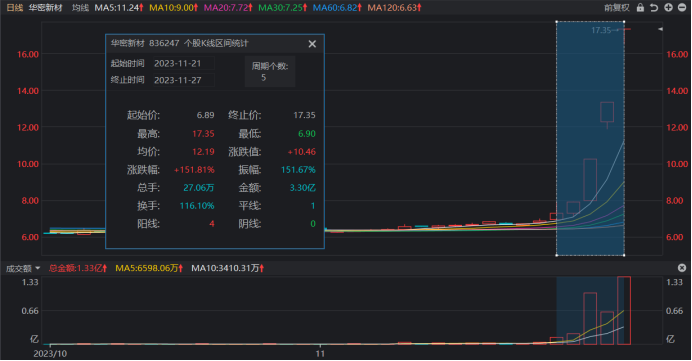Toggle the MA5:11.24 line label
This screenshot has height=361, width=692.
(119, 8)
